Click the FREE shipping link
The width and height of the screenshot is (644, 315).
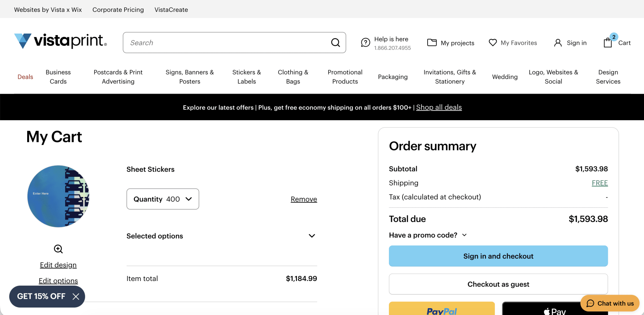tap(600, 183)
